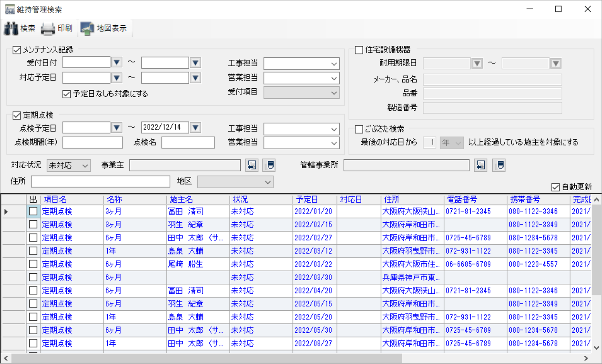Click the 管轄事業所 clear icon button

(500, 165)
